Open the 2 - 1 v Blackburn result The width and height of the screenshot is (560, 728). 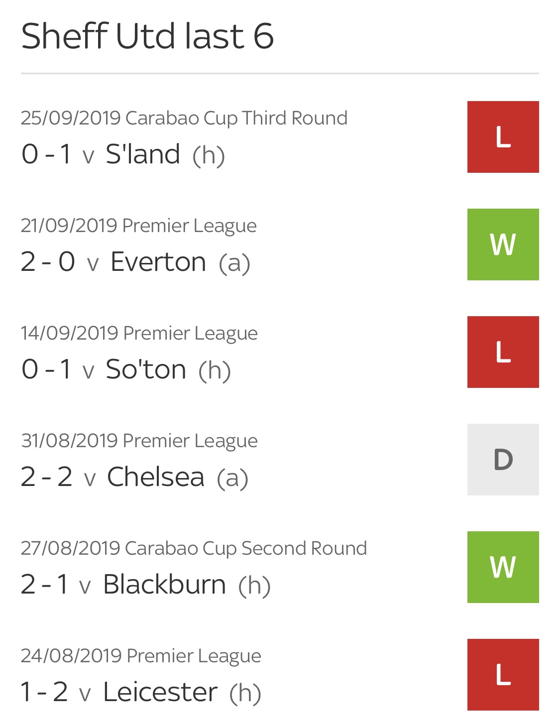(x=145, y=585)
